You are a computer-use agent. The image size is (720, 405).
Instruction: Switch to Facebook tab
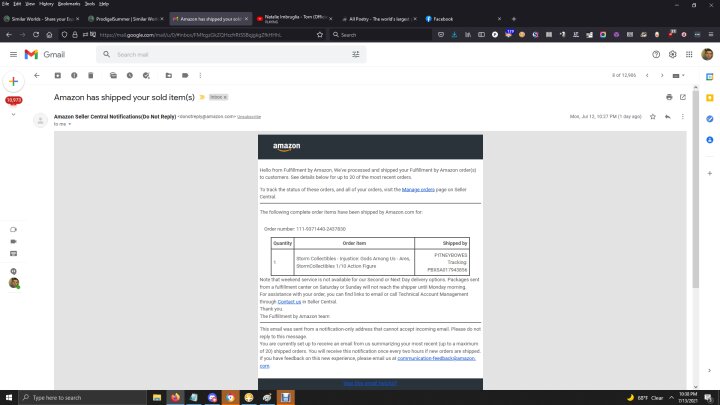point(463,19)
